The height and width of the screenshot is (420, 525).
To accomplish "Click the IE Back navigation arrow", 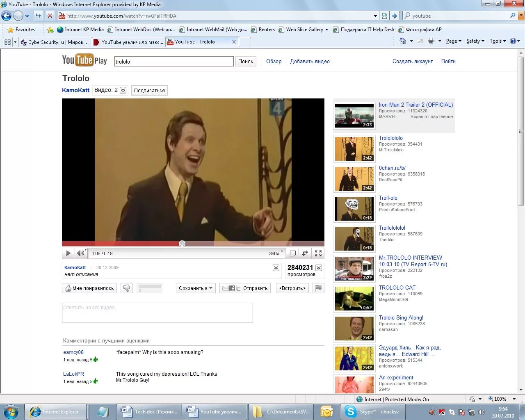I will [x=6, y=16].
